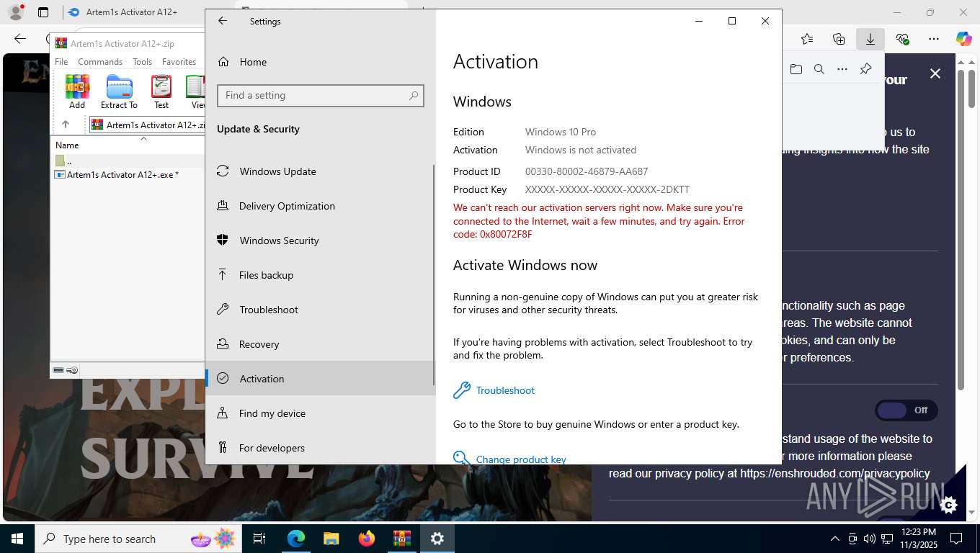
Task: Open WinRAR Tools menu
Action: click(142, 62)
